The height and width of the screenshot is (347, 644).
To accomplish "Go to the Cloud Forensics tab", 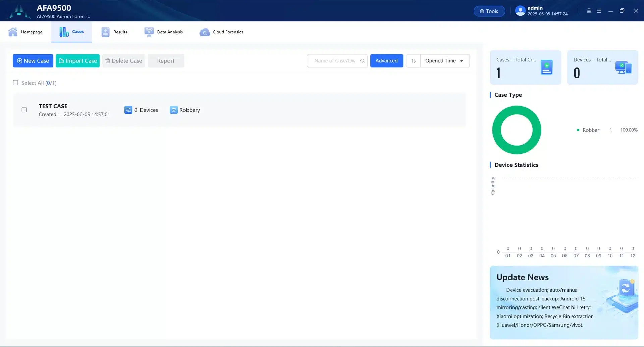I will tap(221, 32).
